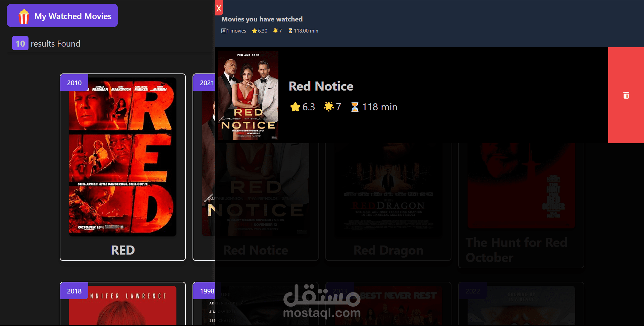644x326 pixels.
Task: Click the #1 movies count in summary
Action: [x=234, y=31]
